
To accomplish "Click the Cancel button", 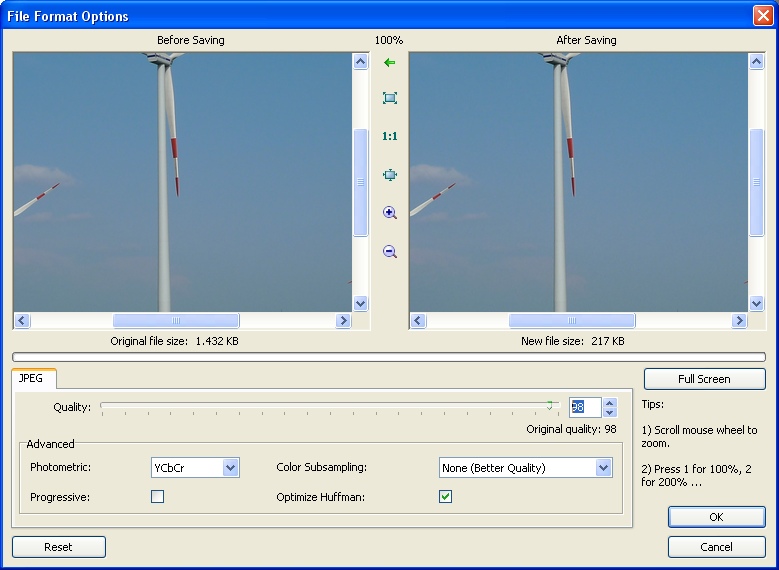I will coord(716,547).
